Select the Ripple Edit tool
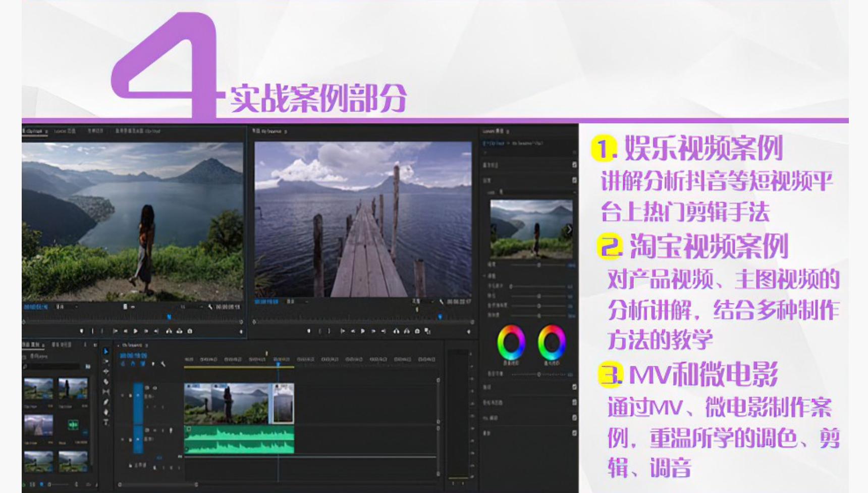Screen dimensions: 868x493 pos(106,371)
